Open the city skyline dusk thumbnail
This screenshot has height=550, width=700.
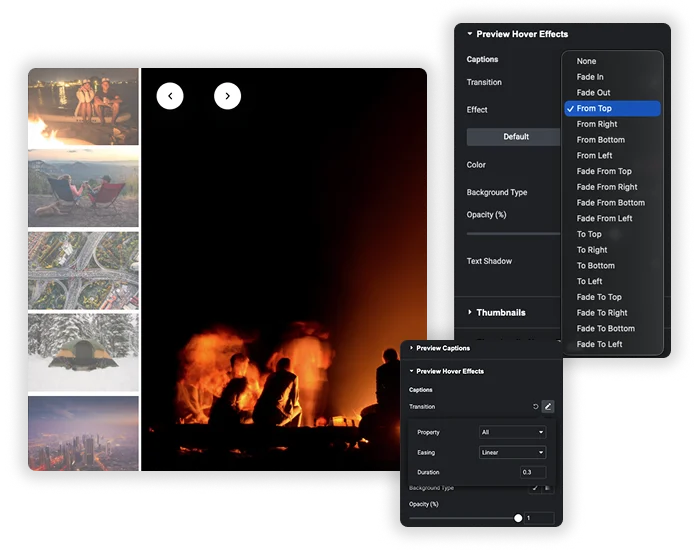83,433
